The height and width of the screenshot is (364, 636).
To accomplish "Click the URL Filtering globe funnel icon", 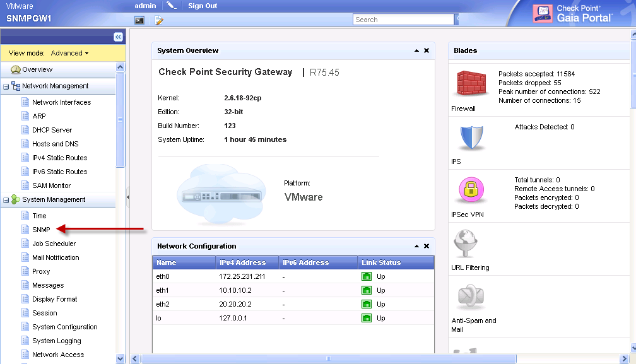I will tap(466, 244).
